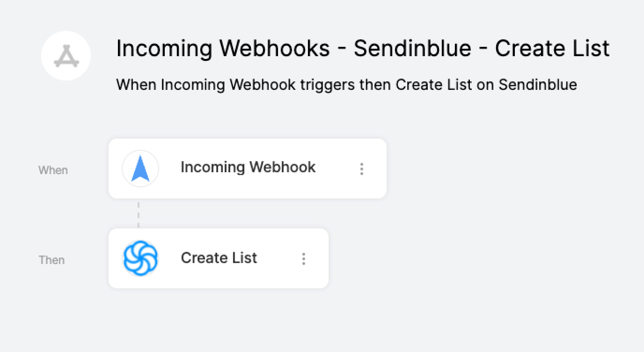Click the "When" trigger label

tap(53, 170)
